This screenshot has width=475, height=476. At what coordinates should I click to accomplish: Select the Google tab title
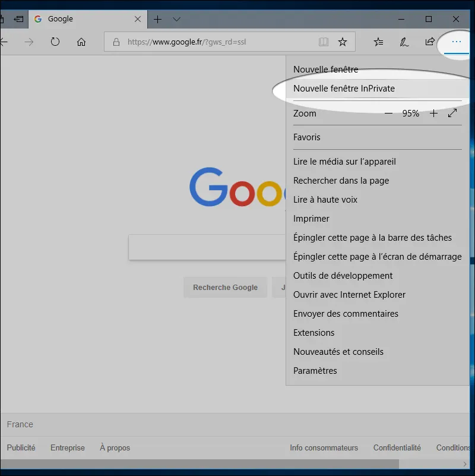[x=61, y=19]
